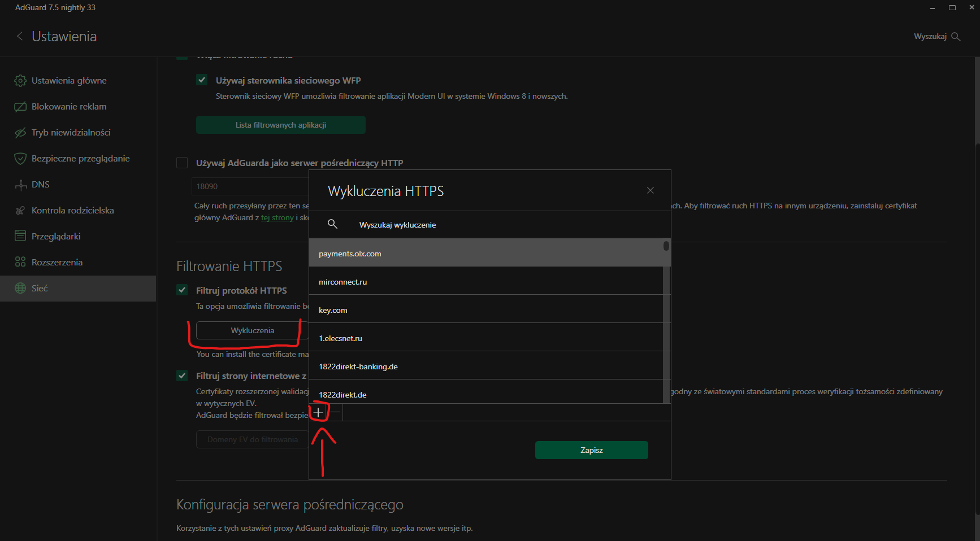Click Zapisz to save exclusions
Image resolution: width=980 pixels, height=541 pixels.
[592, 450]
